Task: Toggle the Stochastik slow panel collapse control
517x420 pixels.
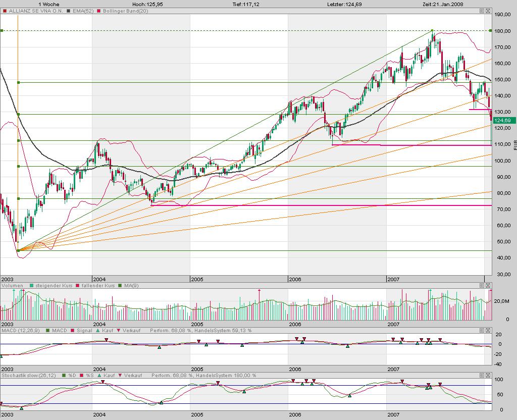Action: click(488, 376)
